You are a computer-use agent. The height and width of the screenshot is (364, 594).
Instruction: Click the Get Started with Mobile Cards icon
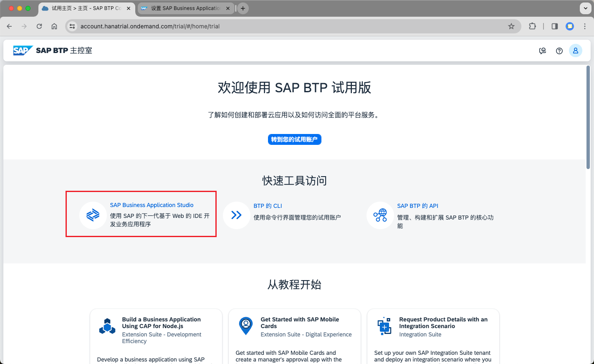(x=246, y=326)
